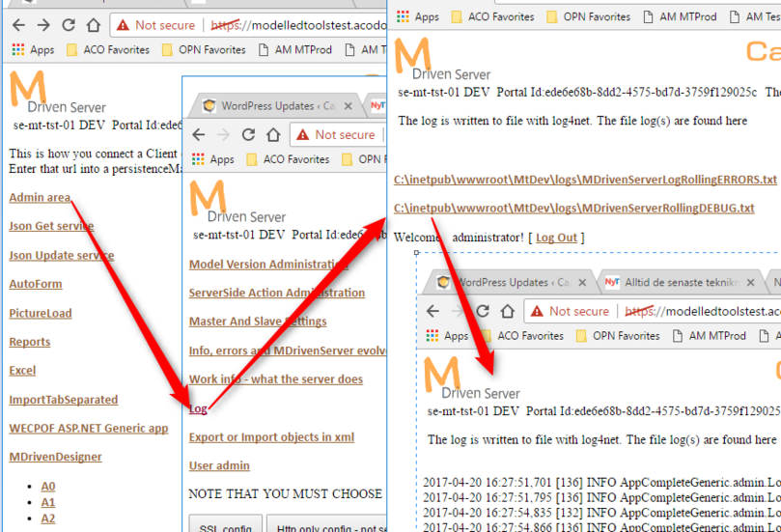Open AM MTProd bookmark in bottom-right window

click(x=710, y=336)
